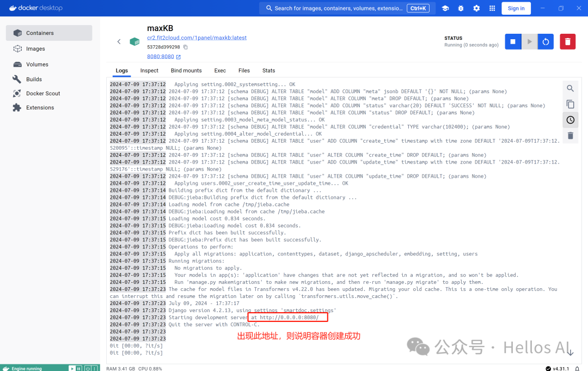Image resolution: width=588 pixels, height=371 pixels.
Task: Click the greyed-out Start container play button
Action: (529, 41)
